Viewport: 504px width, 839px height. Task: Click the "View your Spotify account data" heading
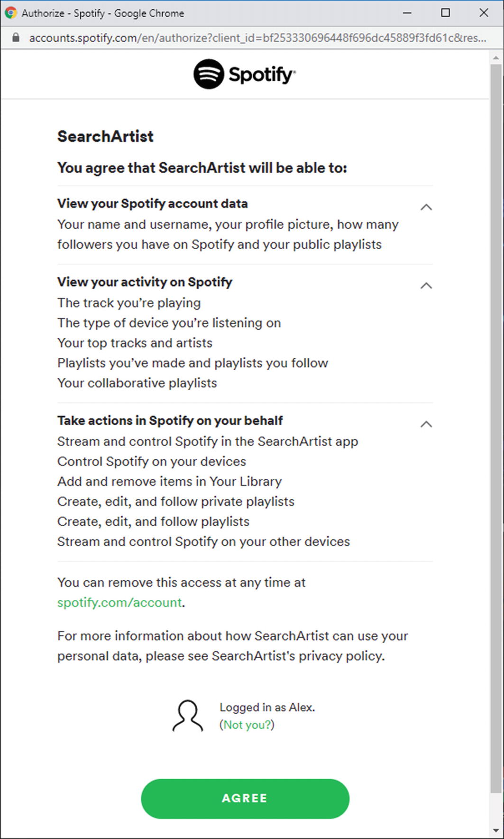pos(152,204)
